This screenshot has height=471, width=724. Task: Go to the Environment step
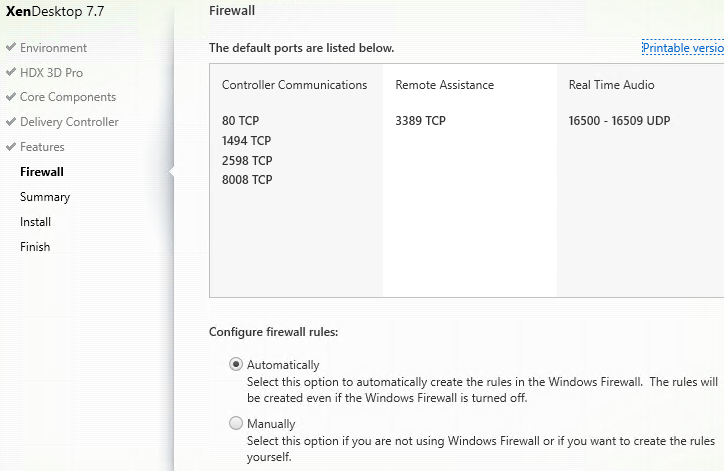(x=53, y=48)
